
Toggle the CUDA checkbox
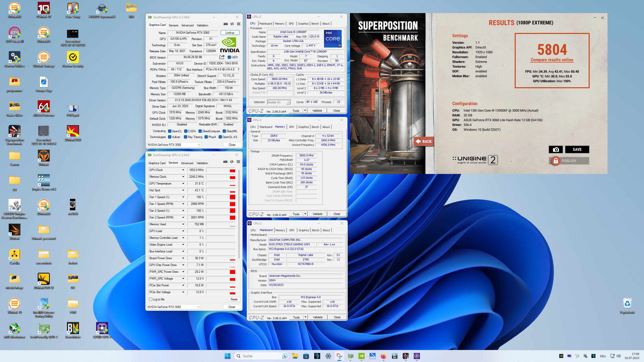(186, 131)
